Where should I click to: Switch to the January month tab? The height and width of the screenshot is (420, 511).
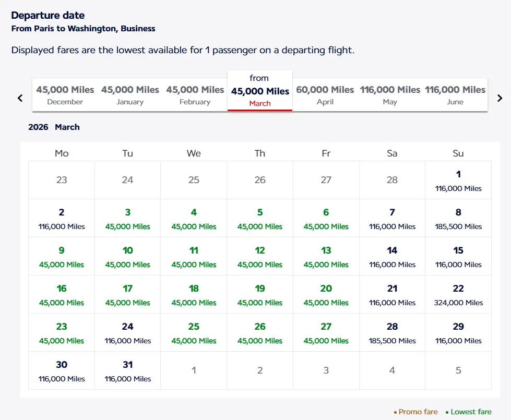[130, 95]
